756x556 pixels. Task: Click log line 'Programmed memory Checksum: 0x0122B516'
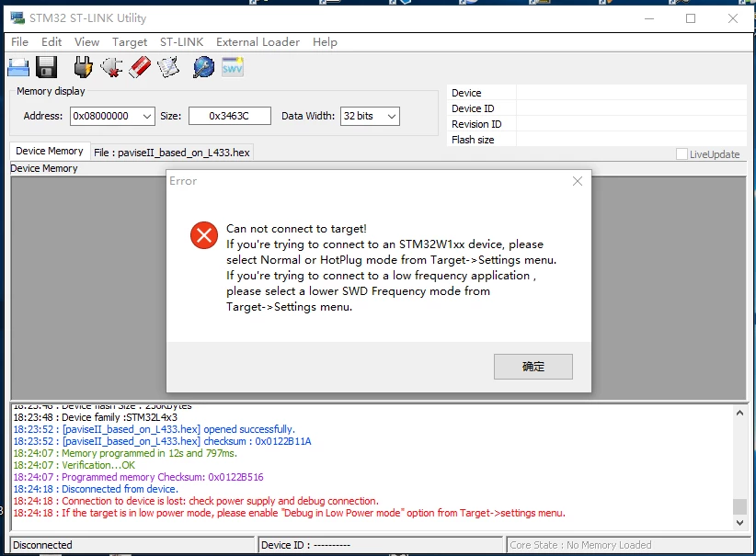tap(138, 477)
